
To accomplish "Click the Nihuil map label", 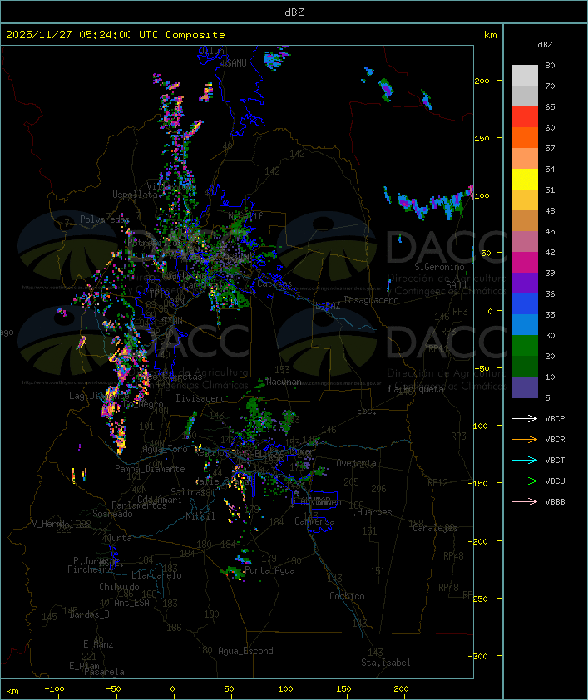I will pyautogui.click(x=200, y=516).
